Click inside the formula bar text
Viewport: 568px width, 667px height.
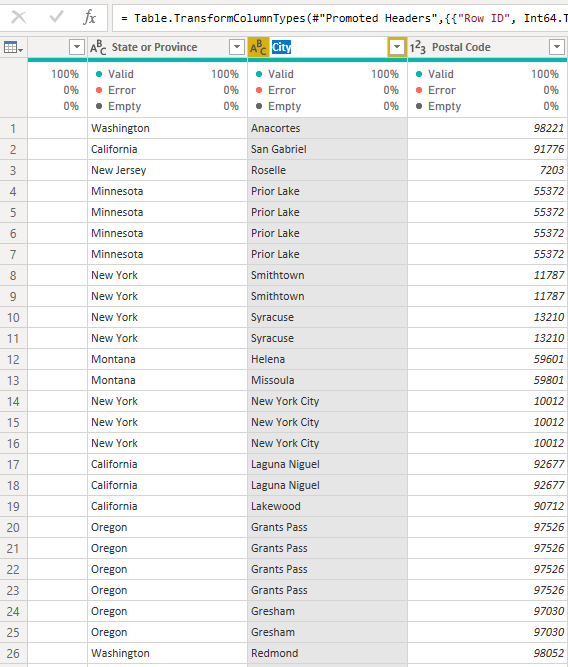340,18
